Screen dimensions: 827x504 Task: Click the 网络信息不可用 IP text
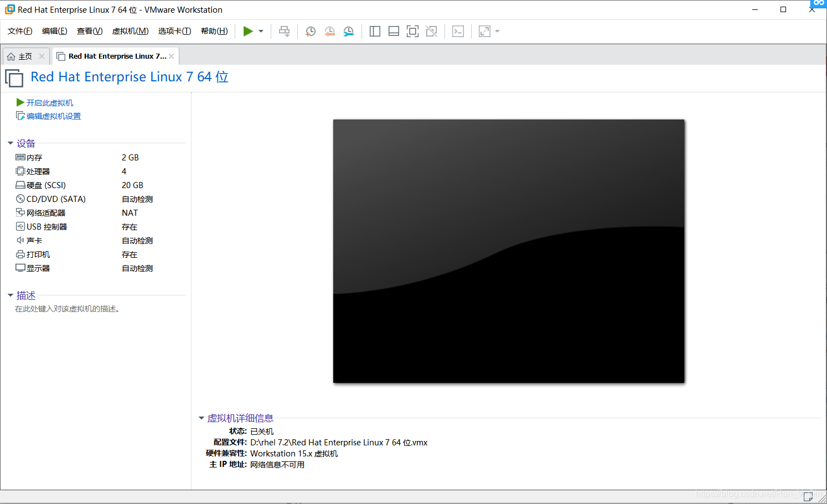pos(277,465)
